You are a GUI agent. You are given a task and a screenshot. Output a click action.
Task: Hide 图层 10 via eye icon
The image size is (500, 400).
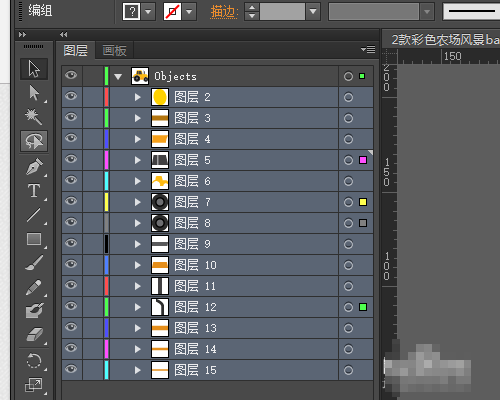71,264
